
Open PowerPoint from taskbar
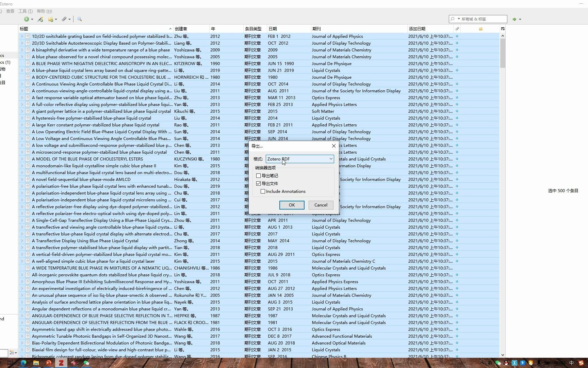49,363
